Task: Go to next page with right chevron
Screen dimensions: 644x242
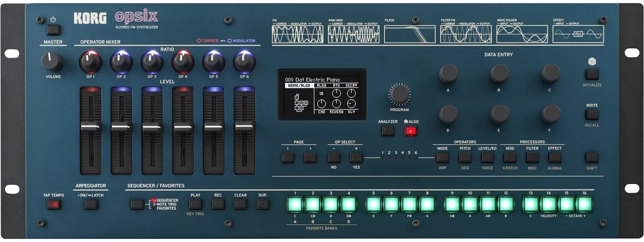Action: click(x=310, y=158)
